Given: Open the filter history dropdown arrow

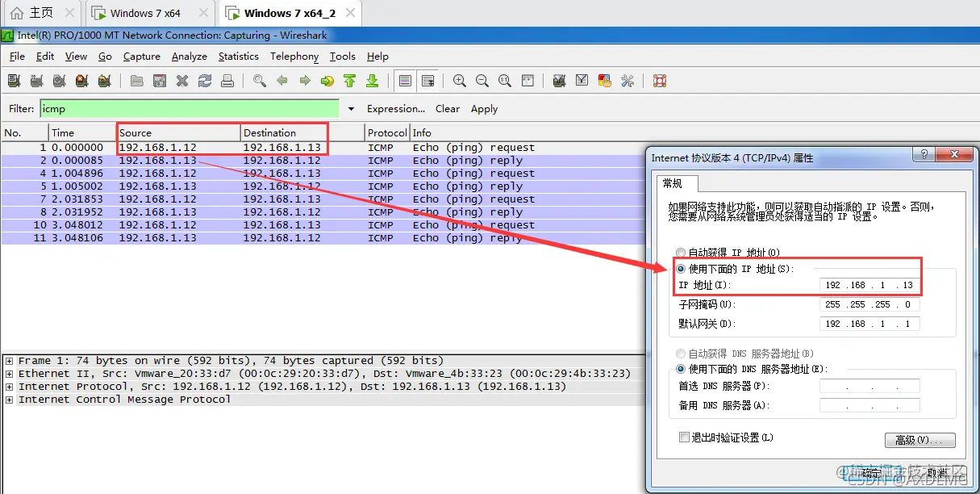Looking at the screenshot, I should [351, 109].
